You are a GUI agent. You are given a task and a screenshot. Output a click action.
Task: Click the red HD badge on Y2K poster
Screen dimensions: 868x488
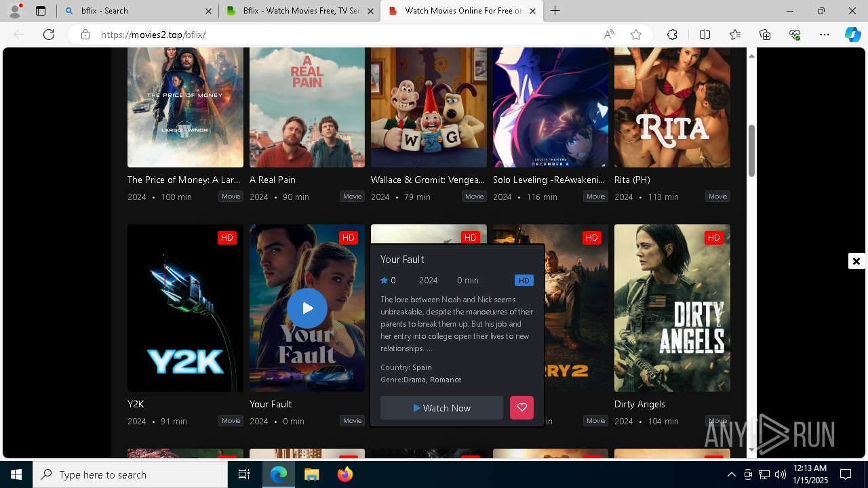coord(226,237)
